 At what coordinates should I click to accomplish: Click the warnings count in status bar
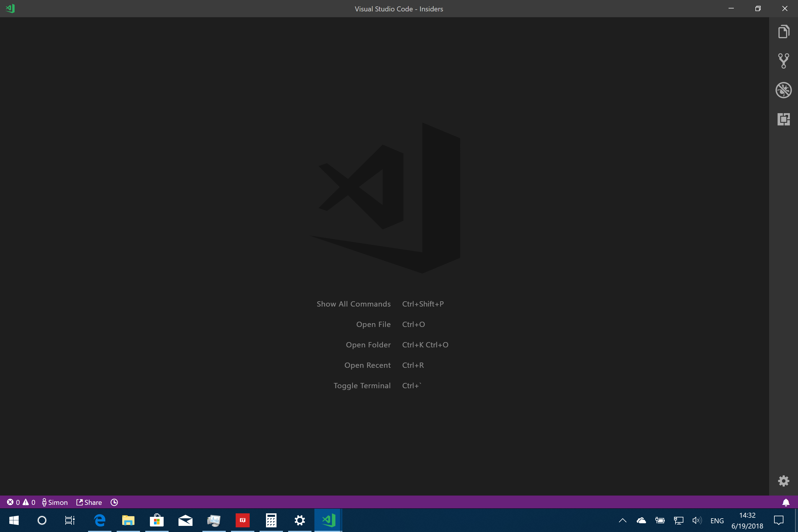29,502
